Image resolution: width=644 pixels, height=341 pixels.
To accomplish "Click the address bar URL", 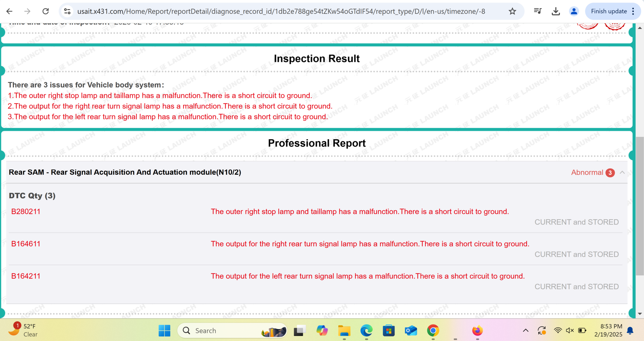I will 281,11.
